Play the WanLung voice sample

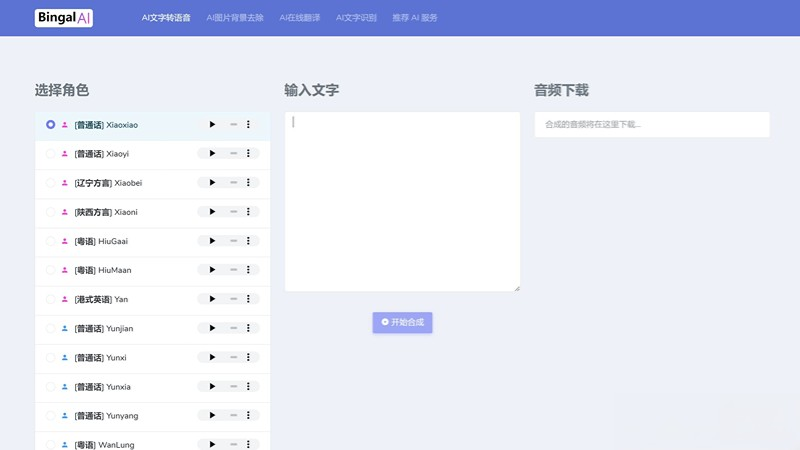click(x=212, y=444)
